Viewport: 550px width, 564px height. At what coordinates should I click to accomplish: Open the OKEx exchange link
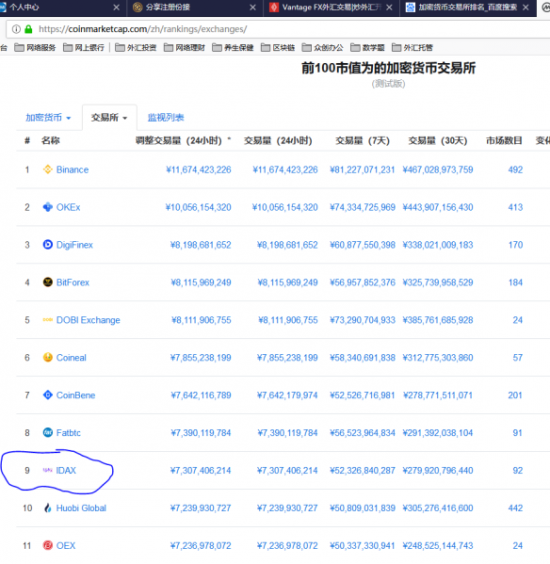point(68,207)
